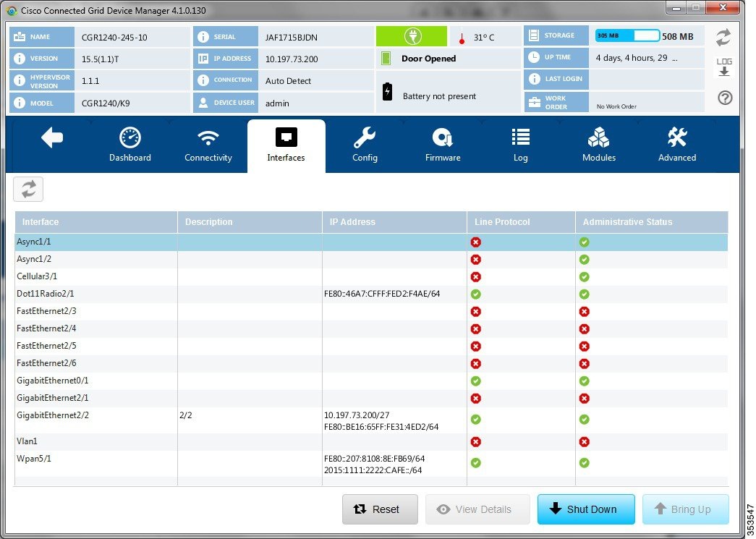Click the Bring Up button
Viewport: 756px width, 539px height.
coord(685,509)
